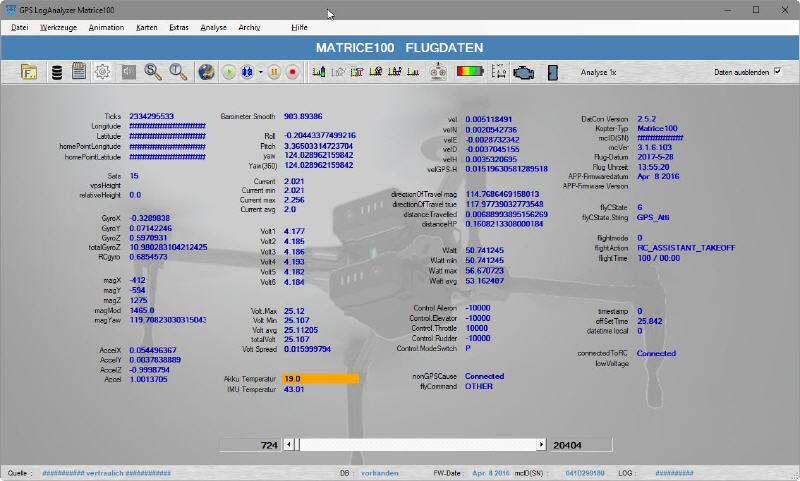Screen dimensions: 800x481
Task: Click the total frames field 20404
Action: (x=581, y=445)
